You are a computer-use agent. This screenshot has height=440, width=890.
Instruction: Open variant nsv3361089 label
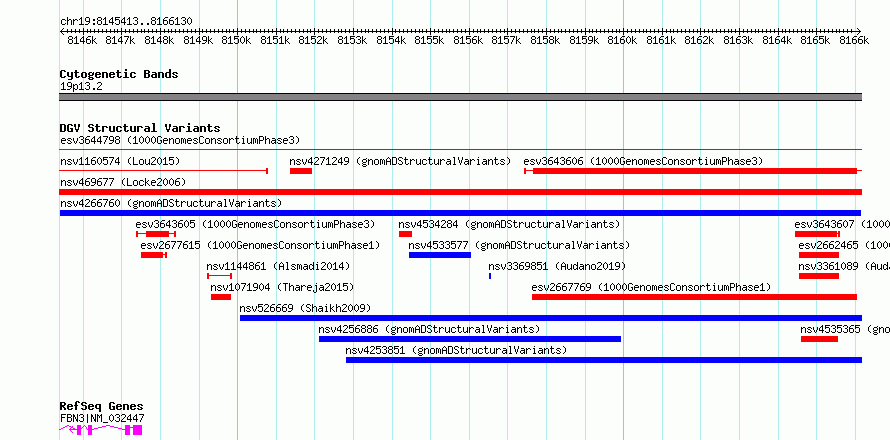(844, 266)
